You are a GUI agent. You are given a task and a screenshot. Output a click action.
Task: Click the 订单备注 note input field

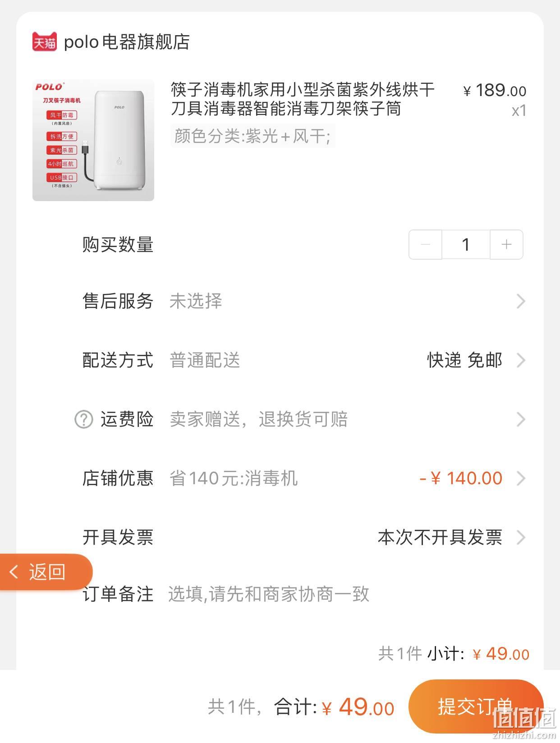pyautogui.click(x=347, y=594)
